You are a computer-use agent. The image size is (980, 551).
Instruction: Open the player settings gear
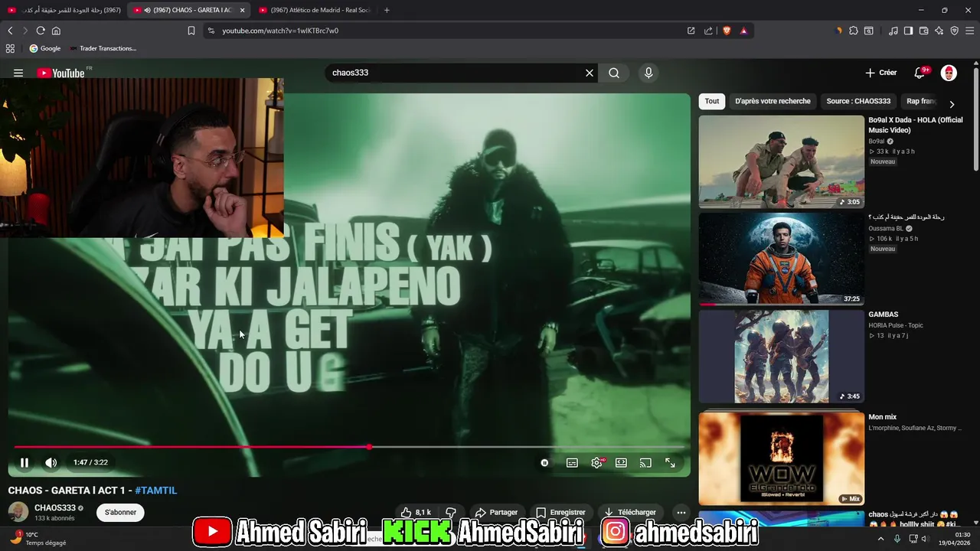click(x=596, y=462)
